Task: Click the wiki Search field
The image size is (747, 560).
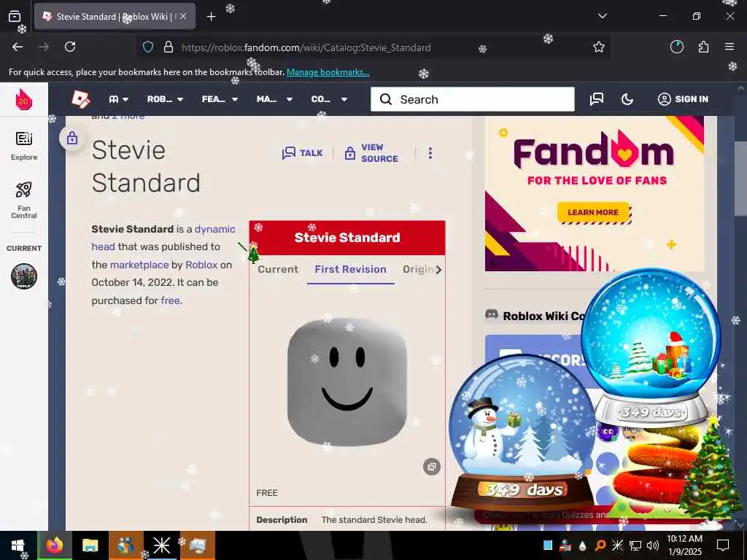Action: click(x=473, y=99)
